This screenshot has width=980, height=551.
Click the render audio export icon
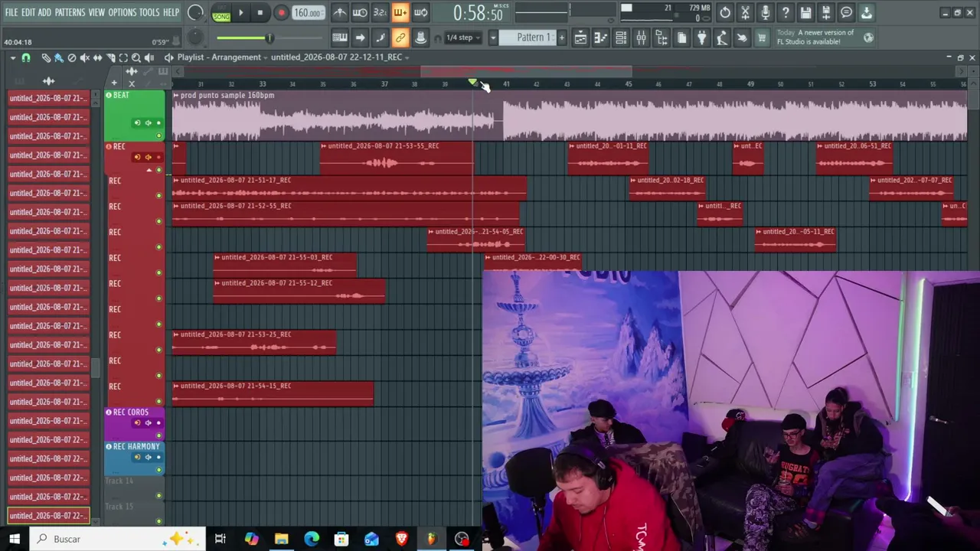[825, 13]
